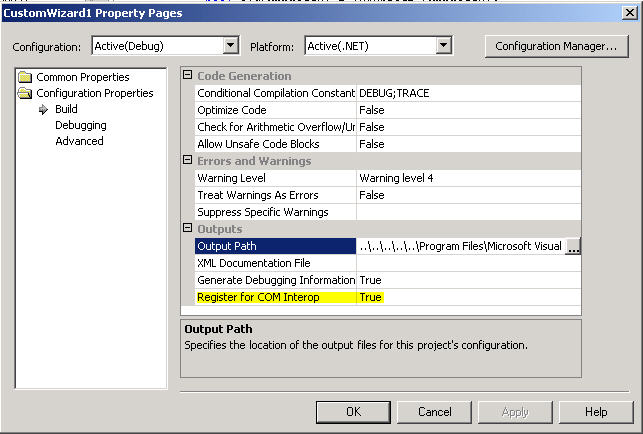Click the Help button
Image resolution: width=643 pixels, height=434 pixels.
tap(596, 412)
